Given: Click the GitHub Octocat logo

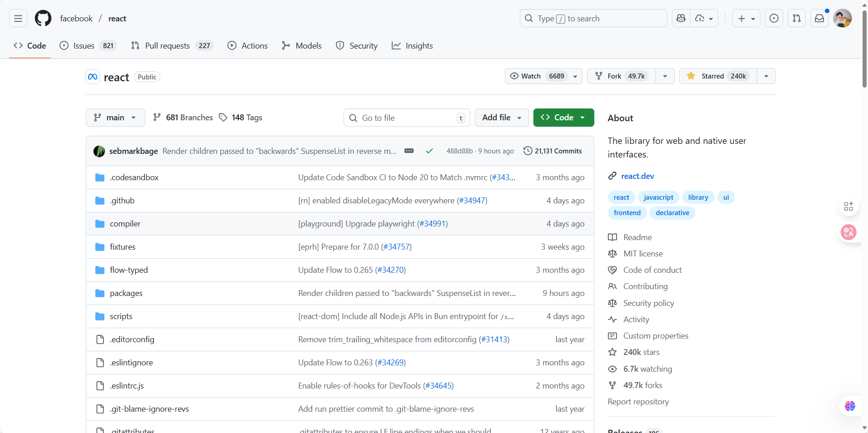Looking at the screenshot, I should tap(43, 19).
